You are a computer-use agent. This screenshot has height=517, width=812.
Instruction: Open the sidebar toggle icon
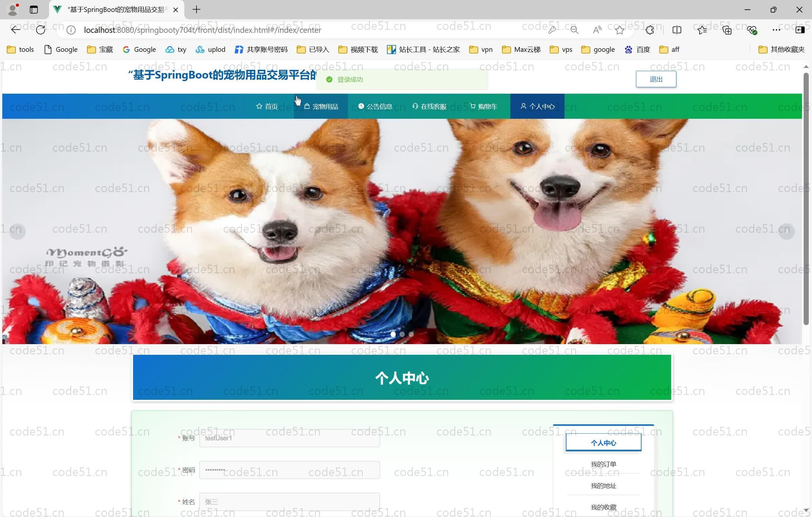click(800, 30)
